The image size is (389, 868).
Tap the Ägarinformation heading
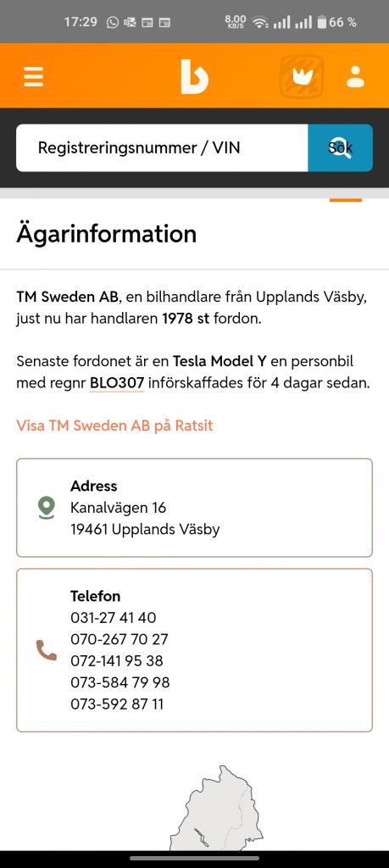tap(106, 234)
